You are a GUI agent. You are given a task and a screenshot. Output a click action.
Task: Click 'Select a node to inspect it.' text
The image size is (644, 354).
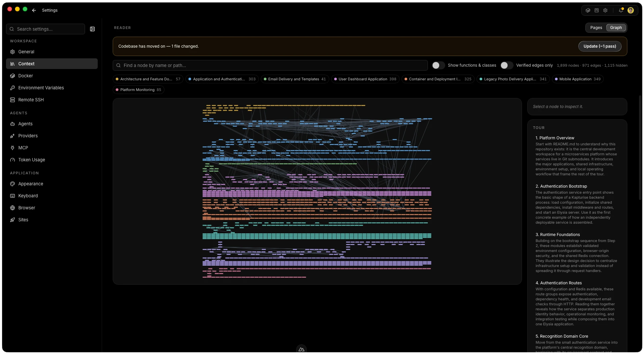pyautogui.click(x=558, y=107)
